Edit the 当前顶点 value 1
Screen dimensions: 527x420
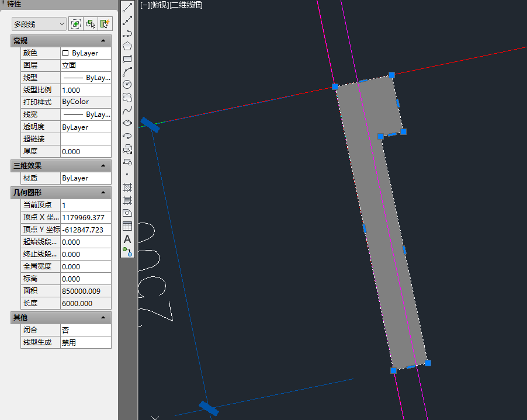pyautogui.click(x=86, y=205)
